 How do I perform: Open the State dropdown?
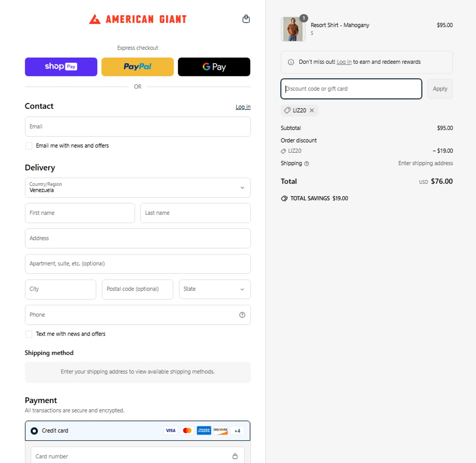(215, 289)
